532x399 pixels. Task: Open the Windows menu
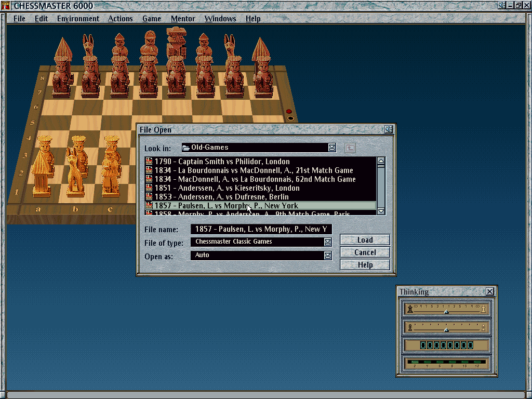click(x=220, y=19)
